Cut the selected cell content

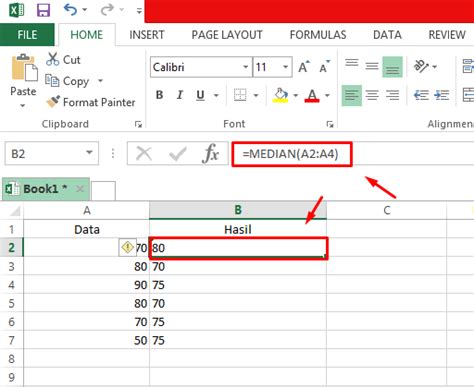pyautogui.click(x=63, y=59)
